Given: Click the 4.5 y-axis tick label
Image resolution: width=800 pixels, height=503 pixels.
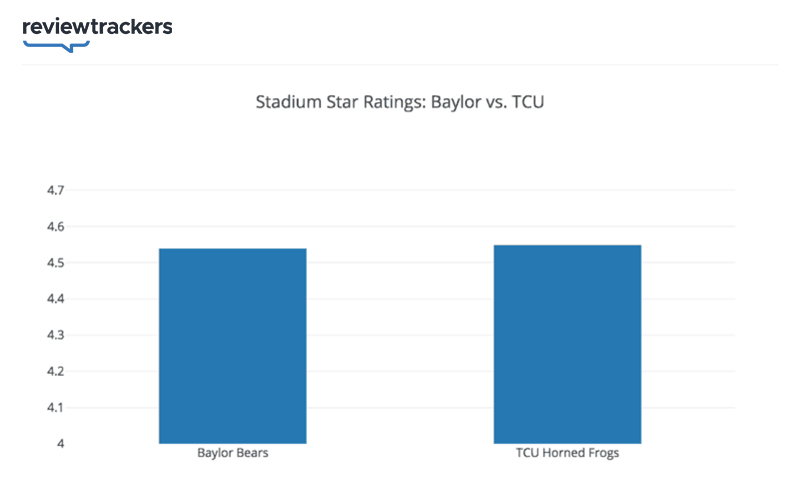Looking at the screenshot, I should point(56,263).
